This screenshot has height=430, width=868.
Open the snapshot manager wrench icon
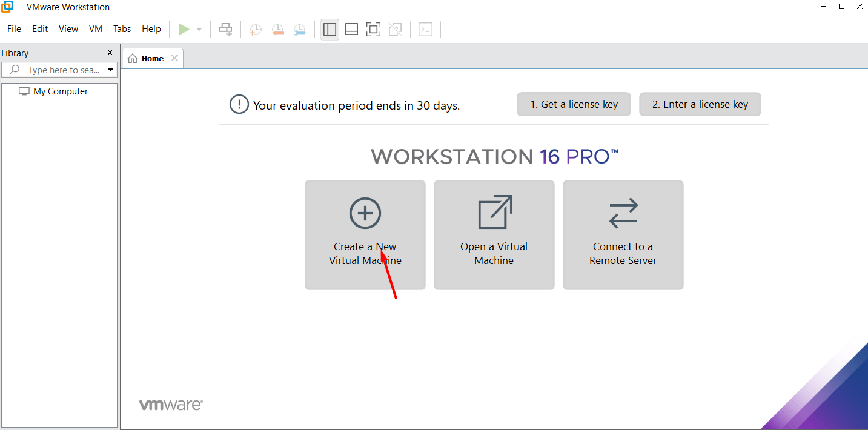300,29
